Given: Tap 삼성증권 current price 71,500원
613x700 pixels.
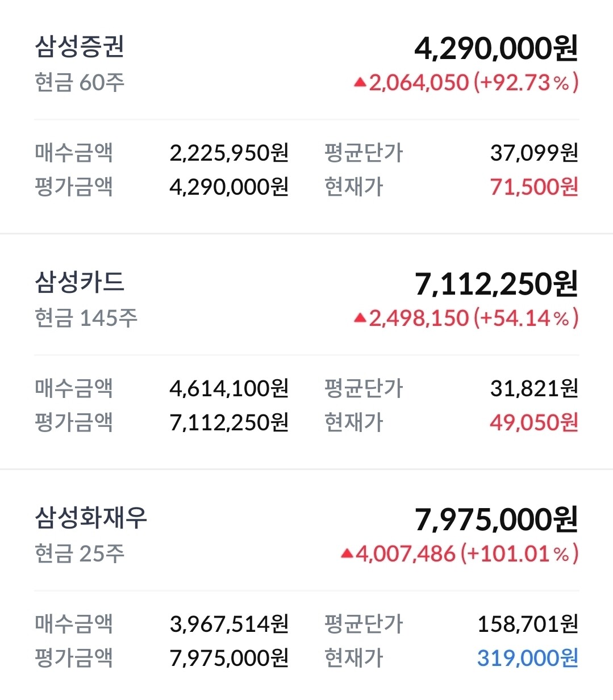Looking at the screenshot, I should [533, 187].
